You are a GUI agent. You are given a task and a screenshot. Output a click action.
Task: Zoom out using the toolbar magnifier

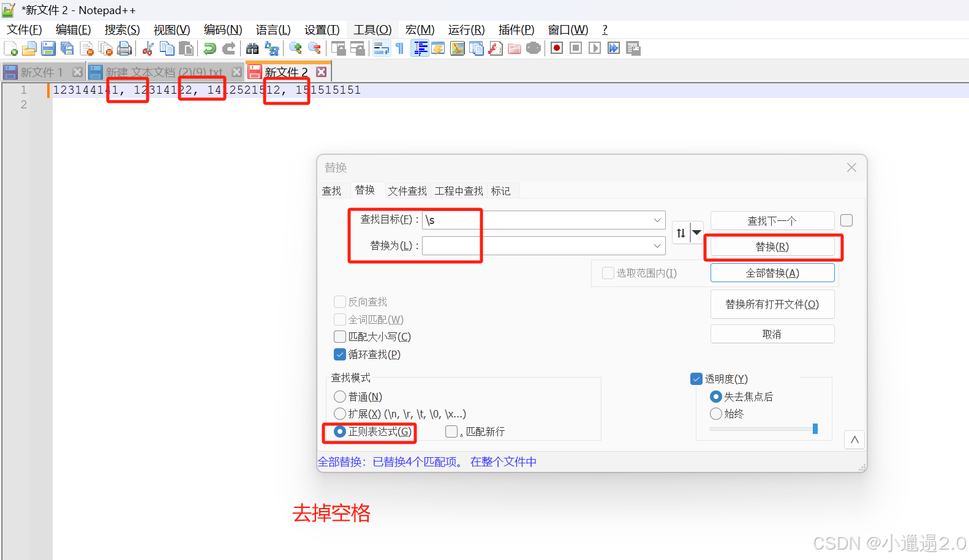[314, 48]
